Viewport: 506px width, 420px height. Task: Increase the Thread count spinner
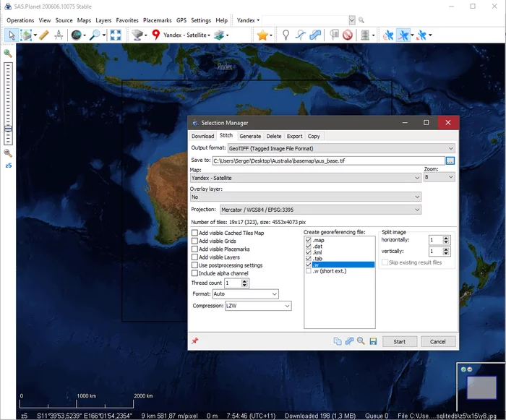point(244,281)
